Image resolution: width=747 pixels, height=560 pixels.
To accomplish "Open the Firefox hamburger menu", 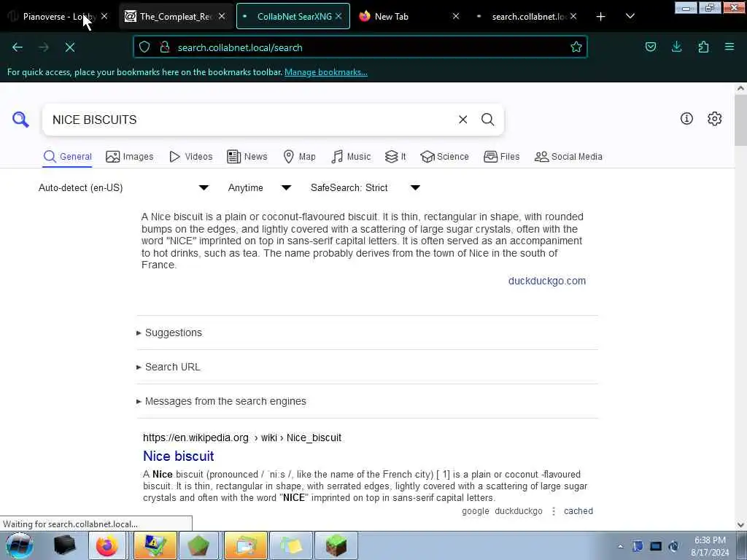I will point(729,47).
